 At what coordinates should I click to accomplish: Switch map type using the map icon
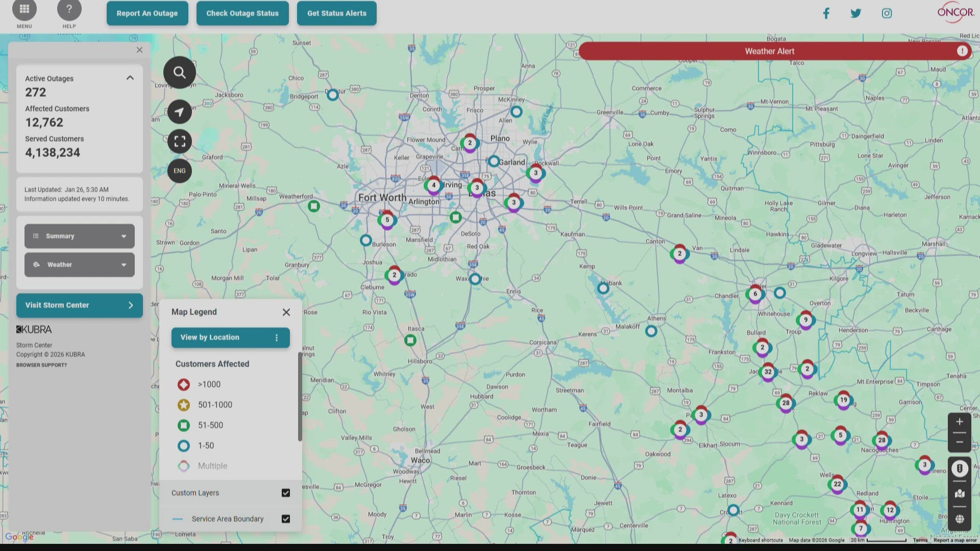pyautogui.click(x=960, y=493)
